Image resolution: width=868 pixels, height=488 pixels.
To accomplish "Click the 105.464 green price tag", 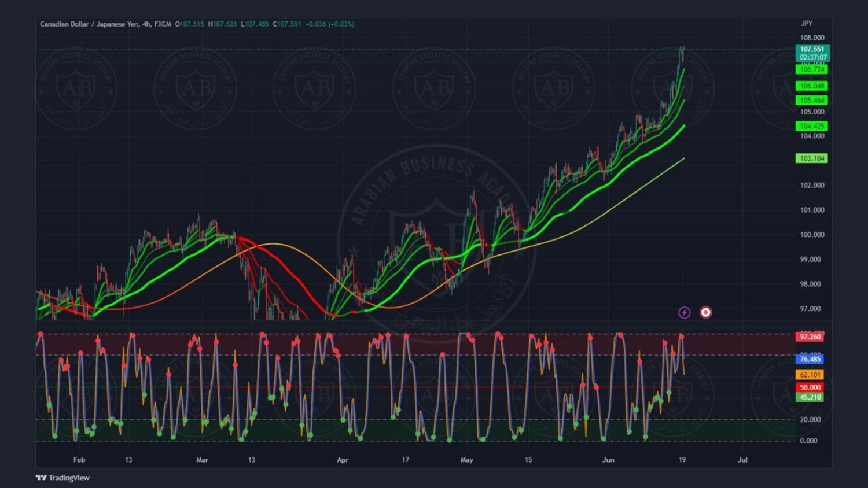I will [812, 100].
